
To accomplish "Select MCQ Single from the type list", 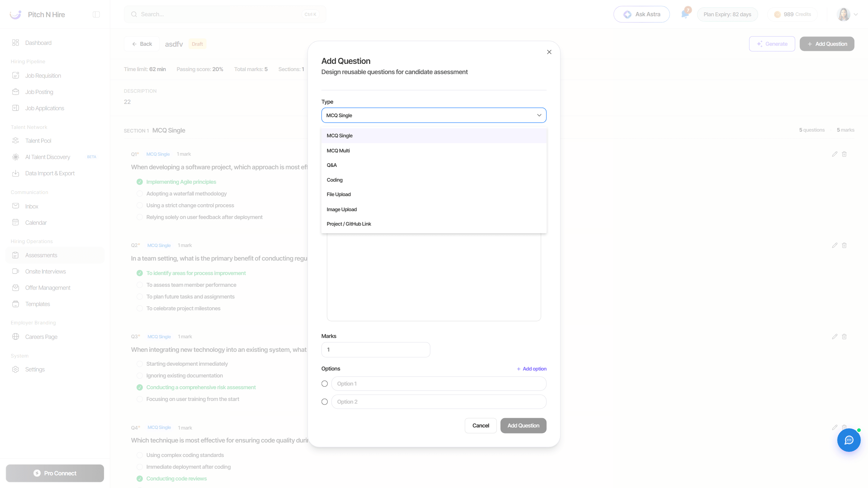I will click(434, 136).
